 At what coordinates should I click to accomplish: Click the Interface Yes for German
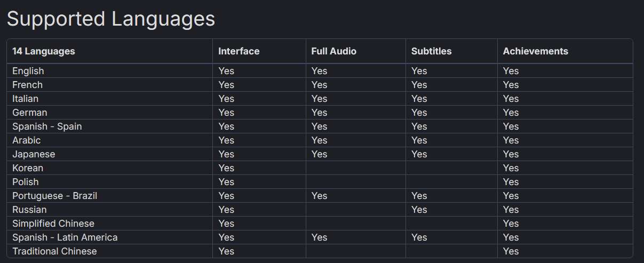point(226,113)
